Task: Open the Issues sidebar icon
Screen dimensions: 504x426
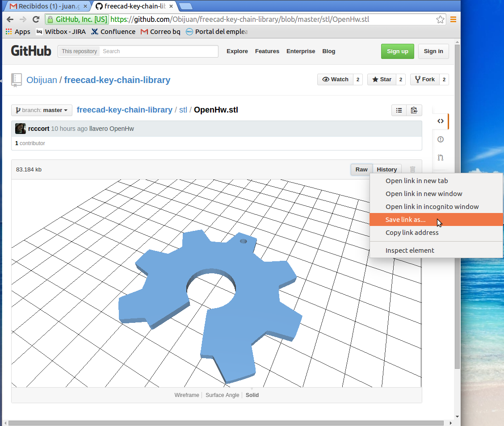Action: (x=441, y=139)
